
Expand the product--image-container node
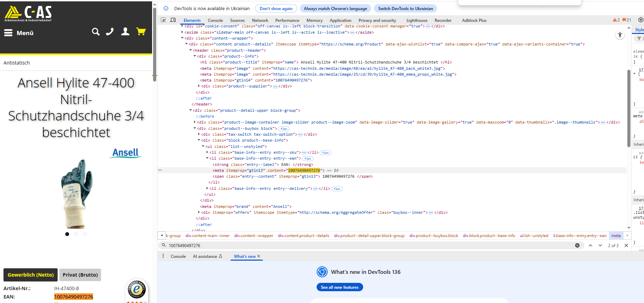tap(195, 122)
